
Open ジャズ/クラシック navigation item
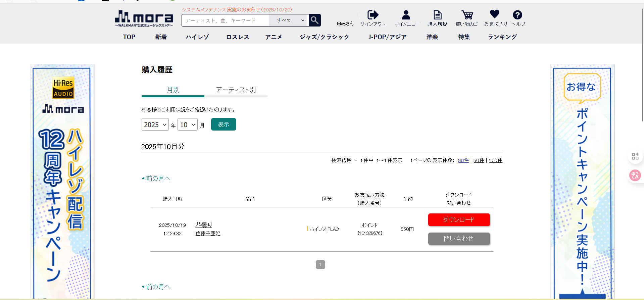click(325, 37)
